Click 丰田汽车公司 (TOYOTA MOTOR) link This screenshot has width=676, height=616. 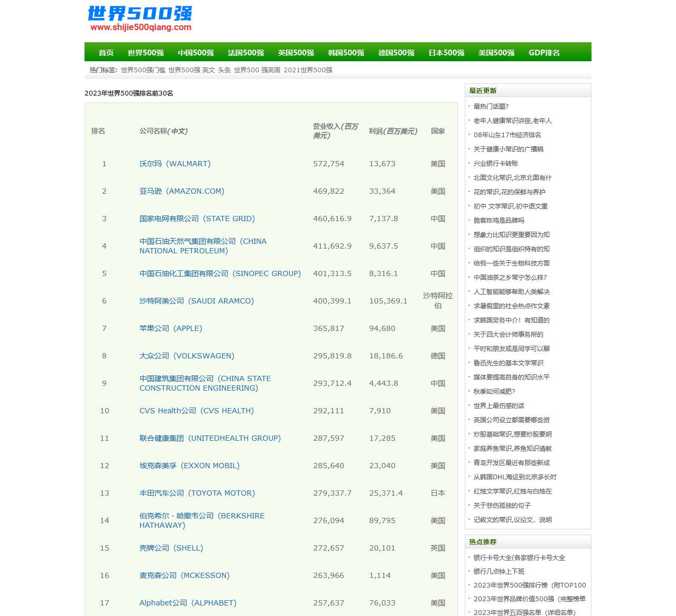[197, 493]
